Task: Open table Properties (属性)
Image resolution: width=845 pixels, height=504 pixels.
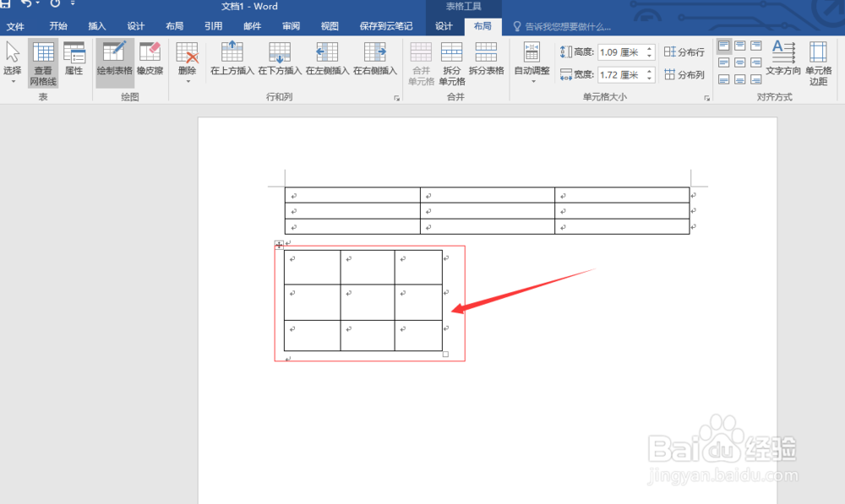Action: click(x=74, y=59)
